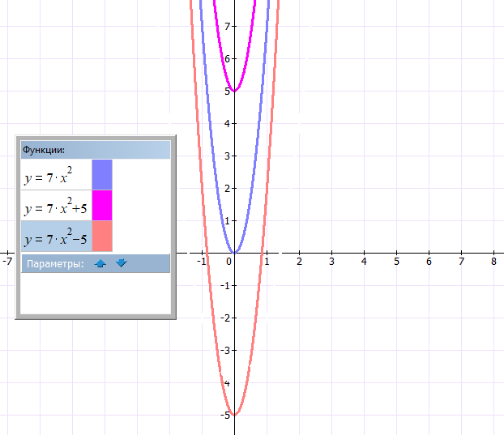Select the function y = 7·x² entry

coord(54,175)
